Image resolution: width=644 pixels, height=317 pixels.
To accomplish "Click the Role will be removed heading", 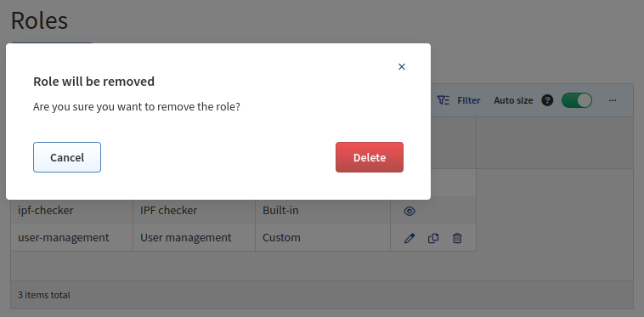I will (94, 82).
